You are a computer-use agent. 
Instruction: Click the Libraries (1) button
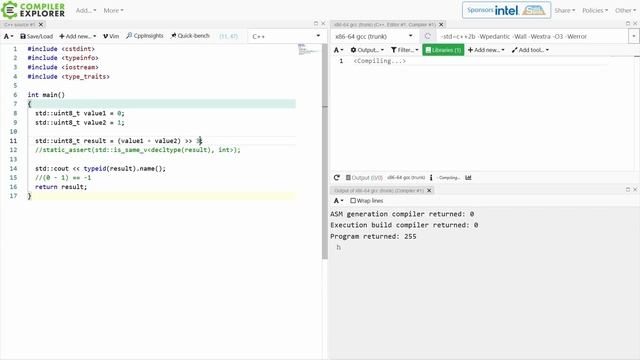point(443,50)
